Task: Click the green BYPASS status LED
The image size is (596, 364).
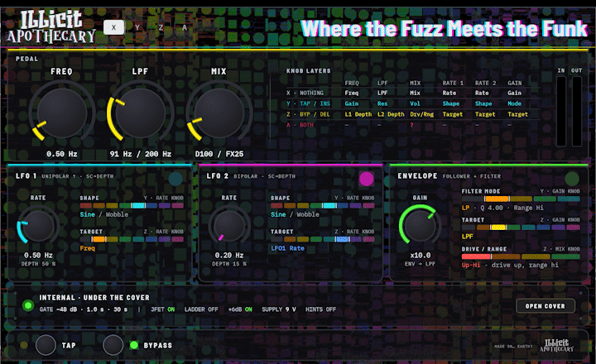Action: (x=134, y=345)
